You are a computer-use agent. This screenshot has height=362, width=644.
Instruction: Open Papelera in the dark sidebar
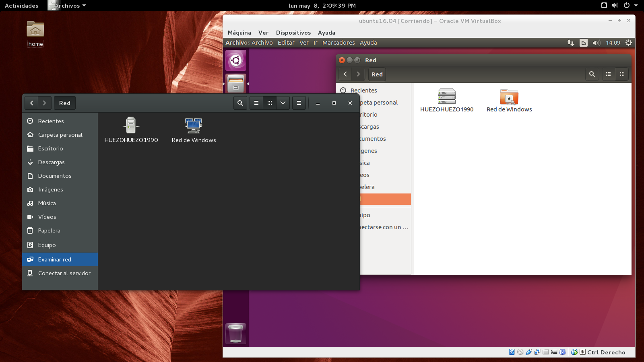(60, 230)
